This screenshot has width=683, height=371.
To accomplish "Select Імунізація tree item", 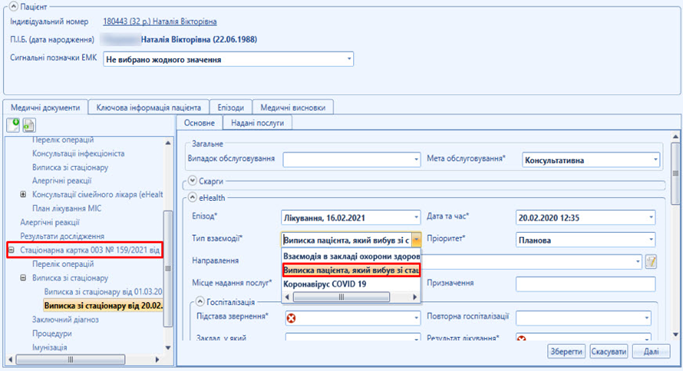I will tap(50, 347).
